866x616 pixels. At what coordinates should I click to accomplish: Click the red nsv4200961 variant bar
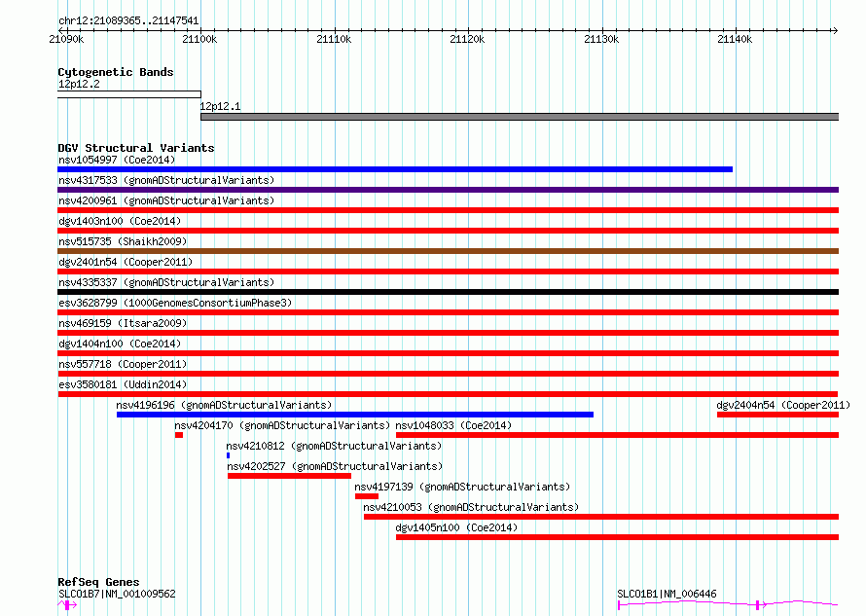coord(448,210)
